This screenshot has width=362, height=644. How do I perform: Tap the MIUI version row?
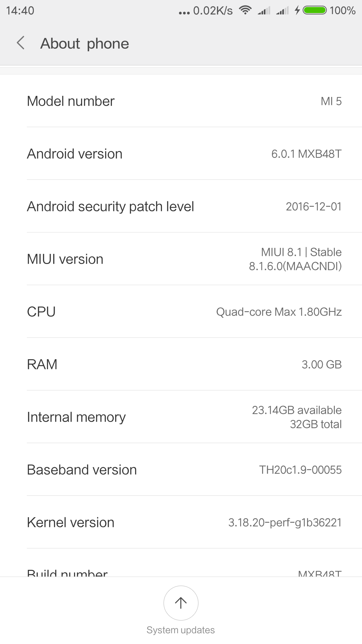181,259
